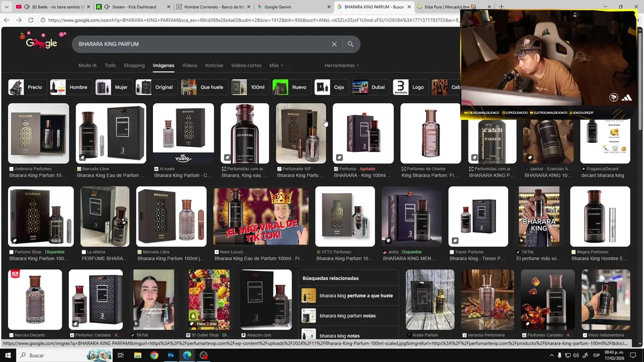The height and width of the screenshot is (362, 644).
Task: Open File Explorer from the taskbar
Action: pos(137,355)
